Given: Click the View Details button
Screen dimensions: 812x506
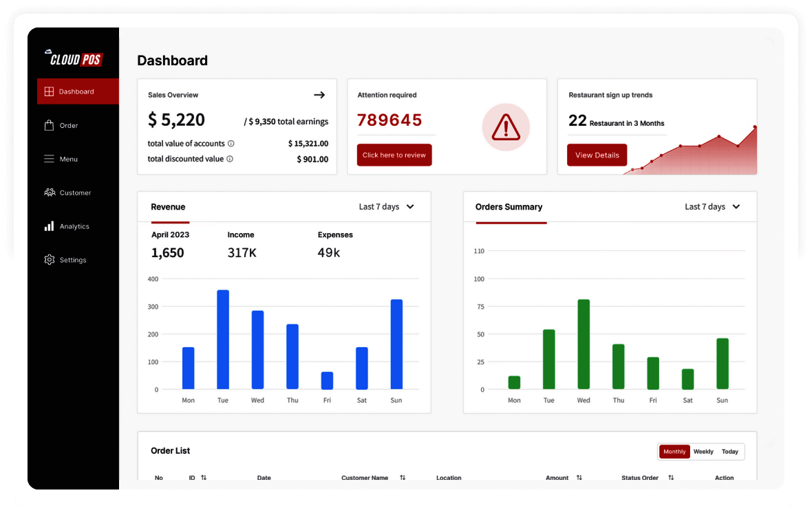Looking at the screenshot, I should tap(597, 155).
